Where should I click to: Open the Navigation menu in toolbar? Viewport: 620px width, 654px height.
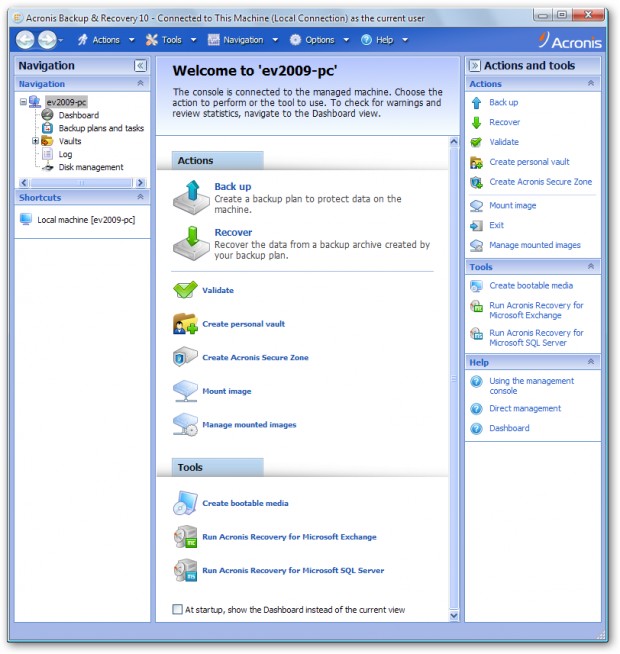click(243, 40)
